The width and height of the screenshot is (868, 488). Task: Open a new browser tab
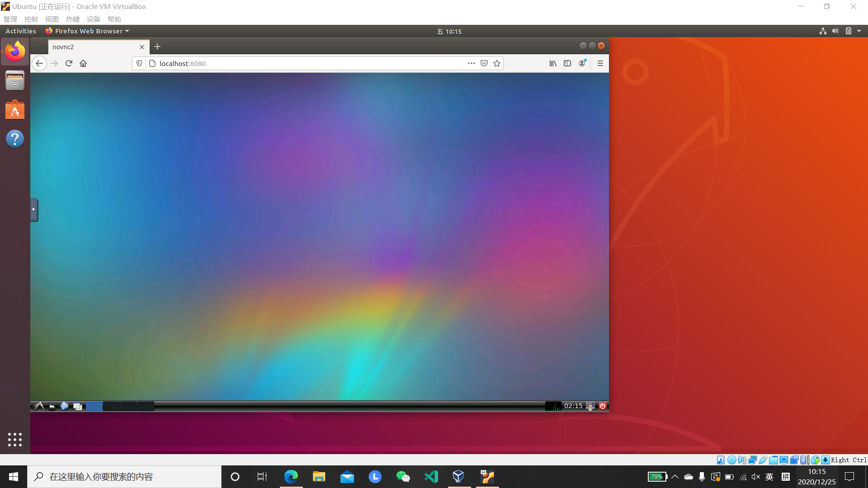[157, 47]
